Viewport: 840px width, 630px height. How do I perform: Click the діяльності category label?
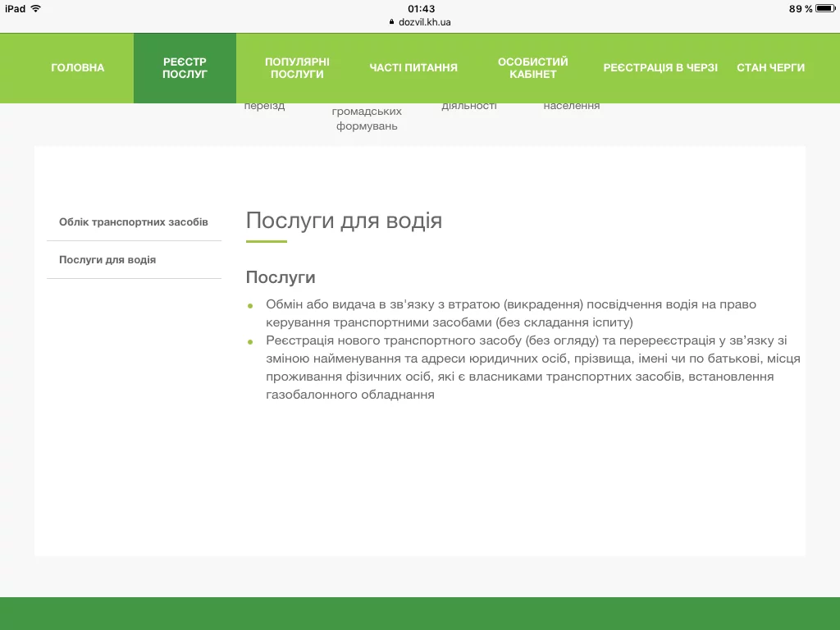[469, 106]
